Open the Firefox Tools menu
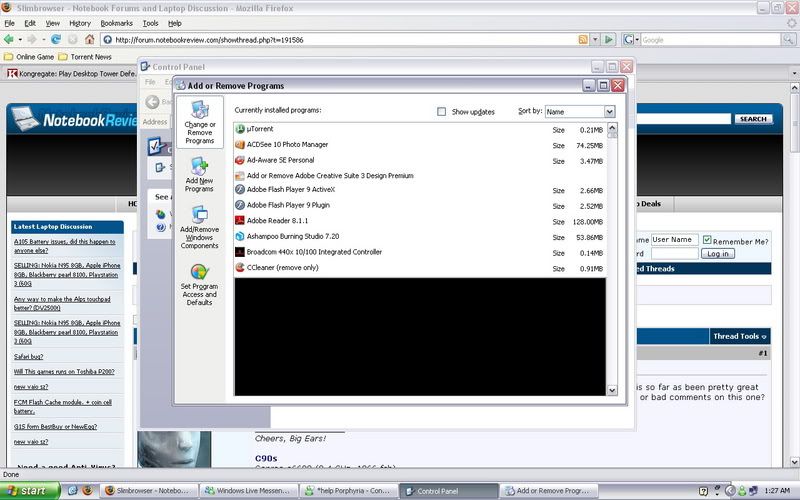This screenshot has width=800, height=500. 151,23
